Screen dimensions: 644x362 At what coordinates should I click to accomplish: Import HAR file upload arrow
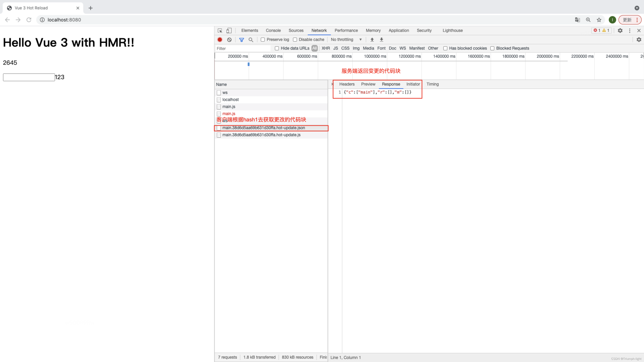[x=372, y=39]
